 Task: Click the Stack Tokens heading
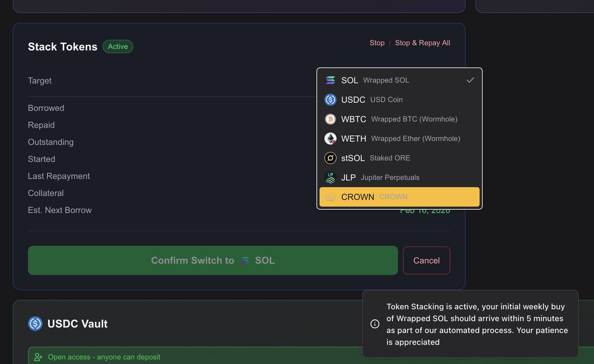coord(62,47)
